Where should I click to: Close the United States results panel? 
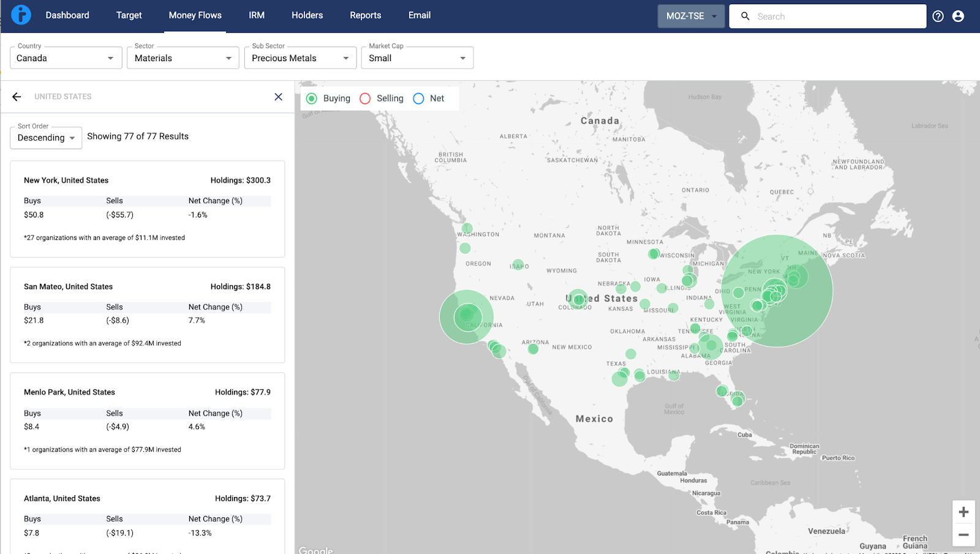point(279,97)
